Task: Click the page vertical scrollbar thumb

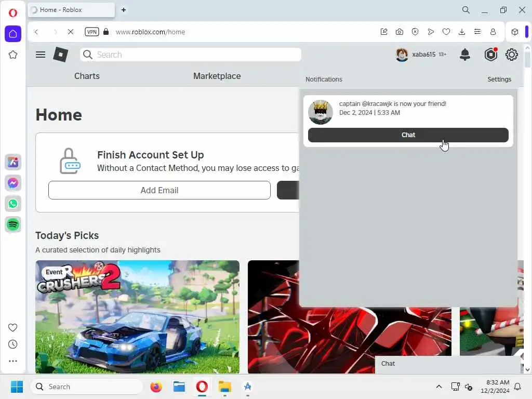Action: coord(527,60)
